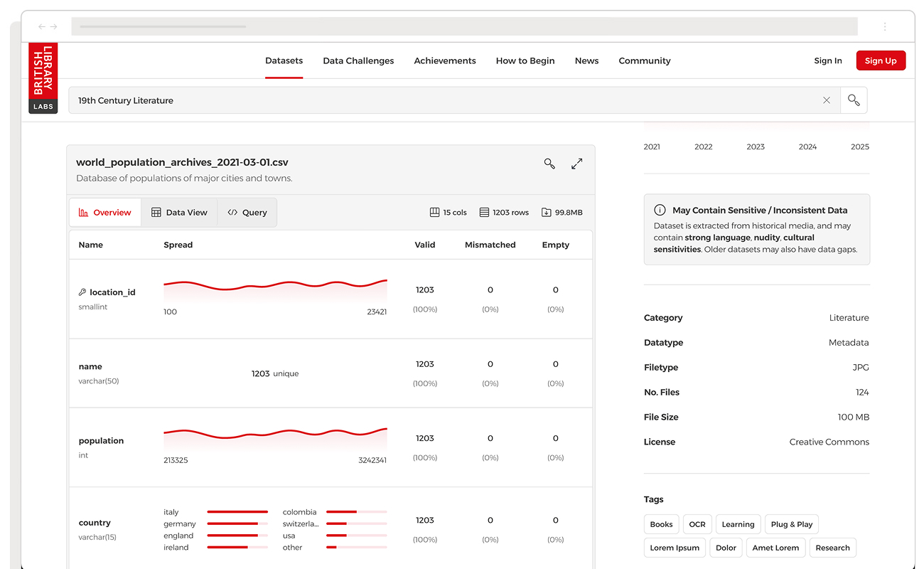Switch to the Data View tab
The height and width of the screenshot is (569, 924).
[179, 213]
